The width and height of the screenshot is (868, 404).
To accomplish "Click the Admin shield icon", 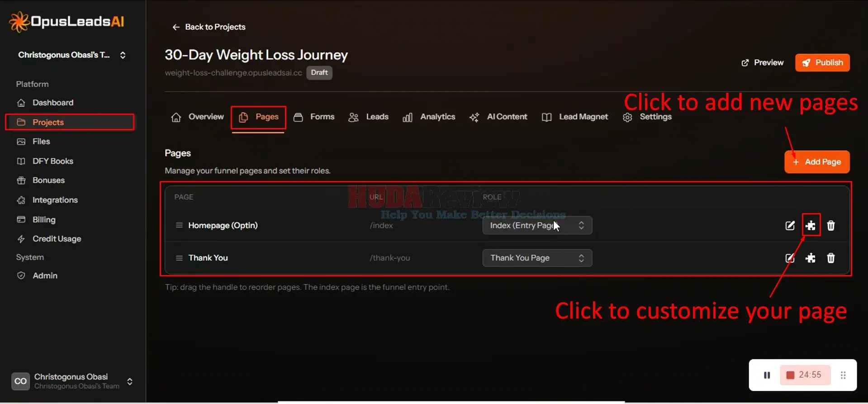I will point(21,276).
